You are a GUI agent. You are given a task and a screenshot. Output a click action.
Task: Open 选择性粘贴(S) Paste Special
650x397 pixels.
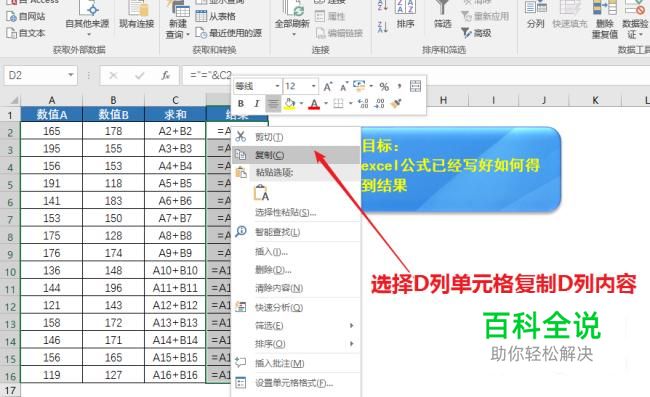pos(296,213)
